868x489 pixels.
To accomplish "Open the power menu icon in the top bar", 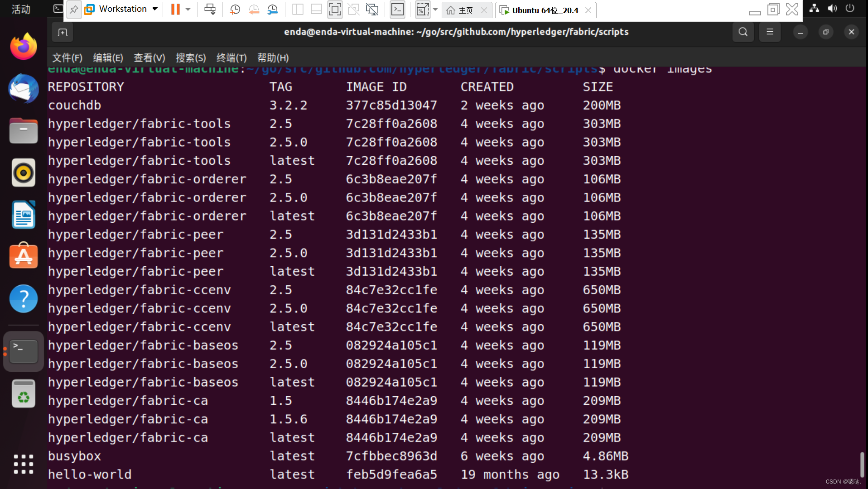I will click(x=850, y=8).
